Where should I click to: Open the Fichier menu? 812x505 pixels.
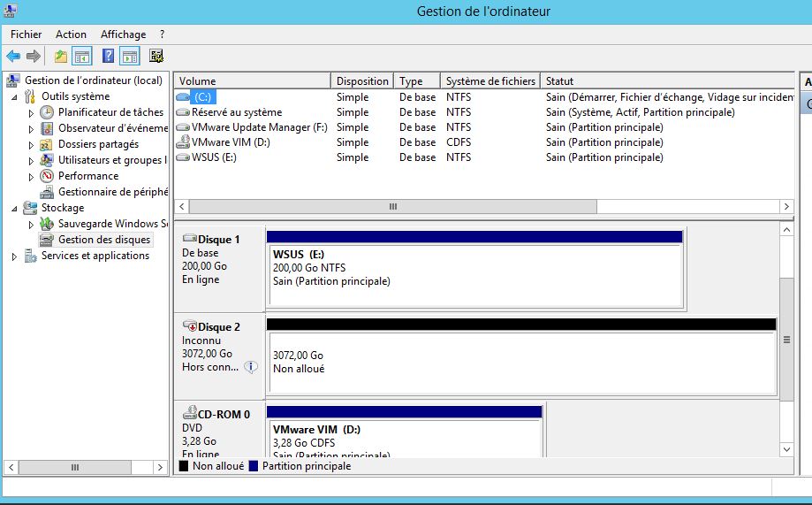[x=26, y=34]
